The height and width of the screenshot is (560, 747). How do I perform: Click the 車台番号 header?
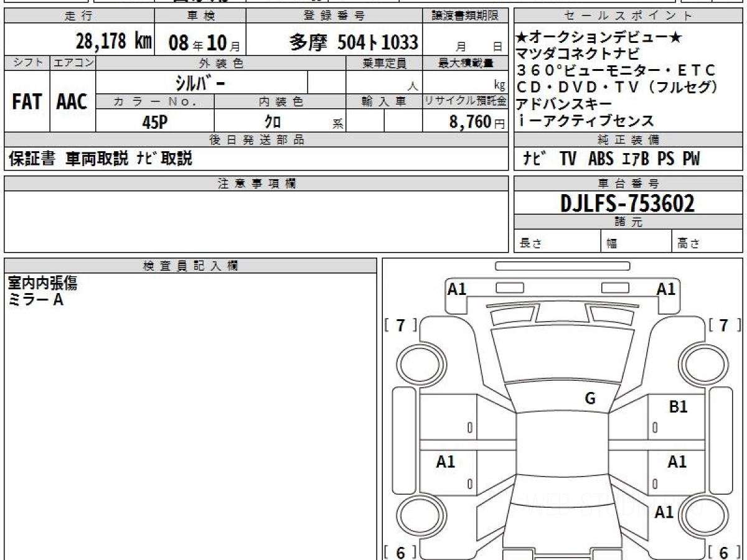(628, 184)
